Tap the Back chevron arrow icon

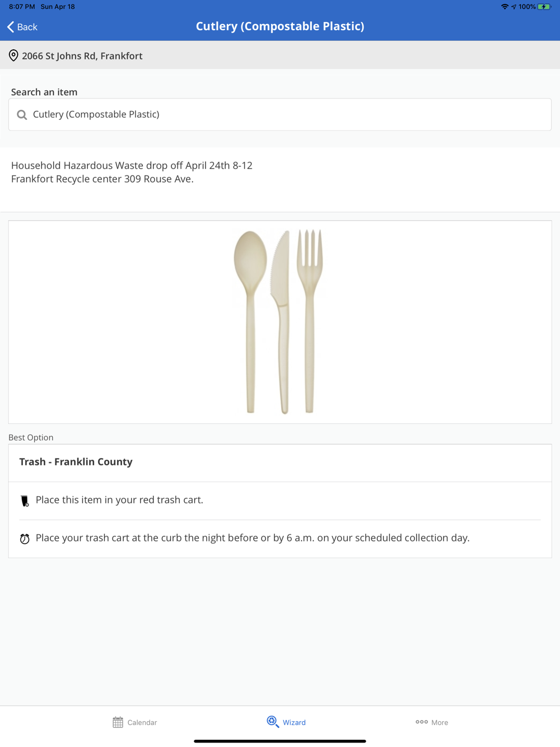11,27
